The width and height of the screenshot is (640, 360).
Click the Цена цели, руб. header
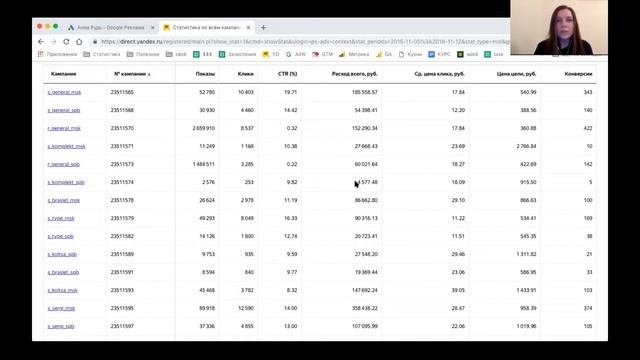[516, 74]
